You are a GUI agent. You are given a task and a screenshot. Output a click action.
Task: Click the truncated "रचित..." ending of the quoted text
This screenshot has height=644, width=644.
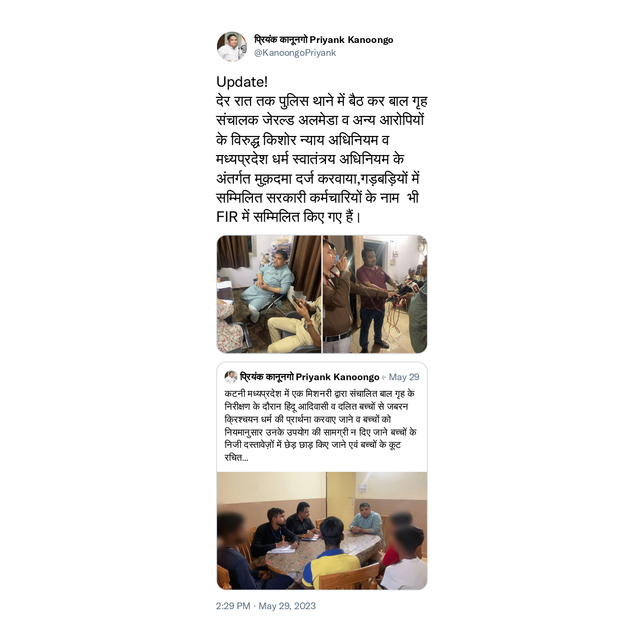pyautogui.click(x=236, y=457)
